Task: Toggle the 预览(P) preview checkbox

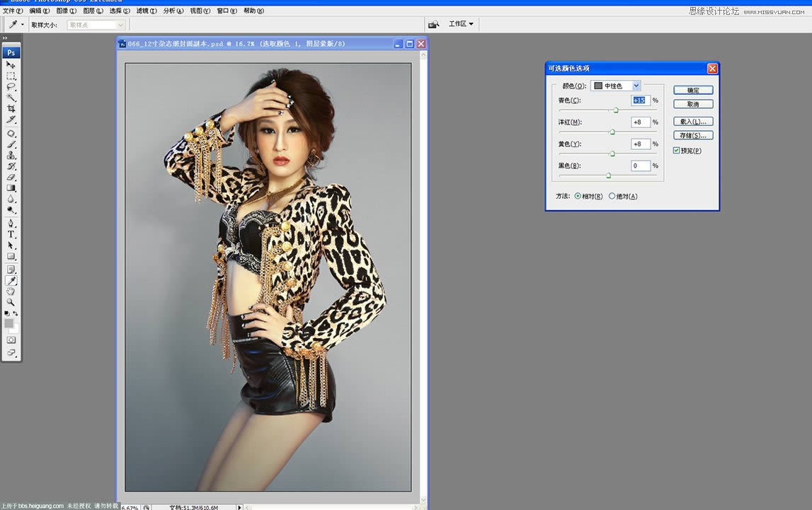Action: pos(676,151)
